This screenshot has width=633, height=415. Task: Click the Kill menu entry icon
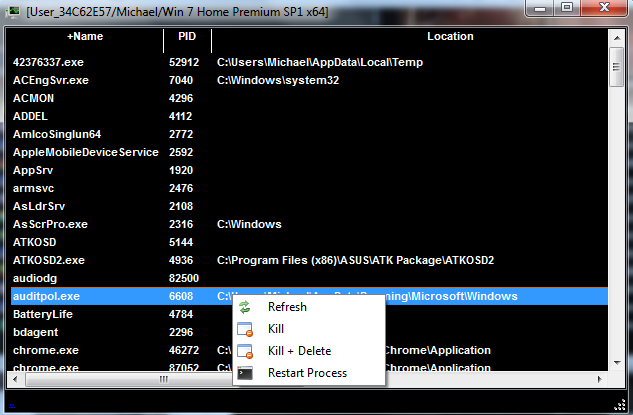(245, 329)
